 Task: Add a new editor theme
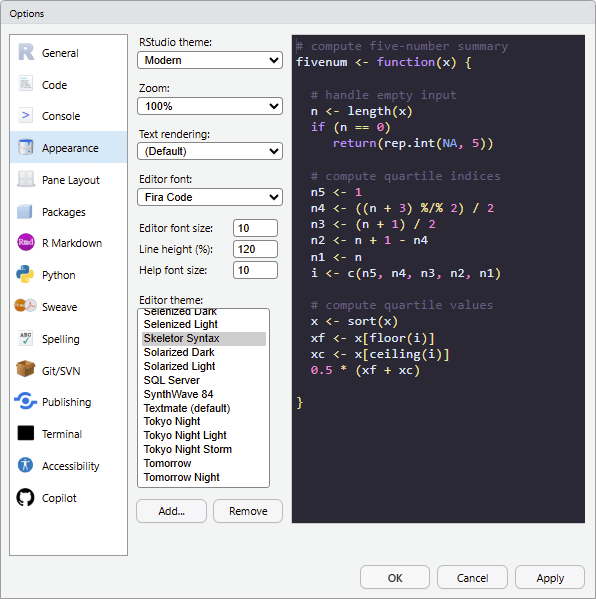click(x=172, y=511)
